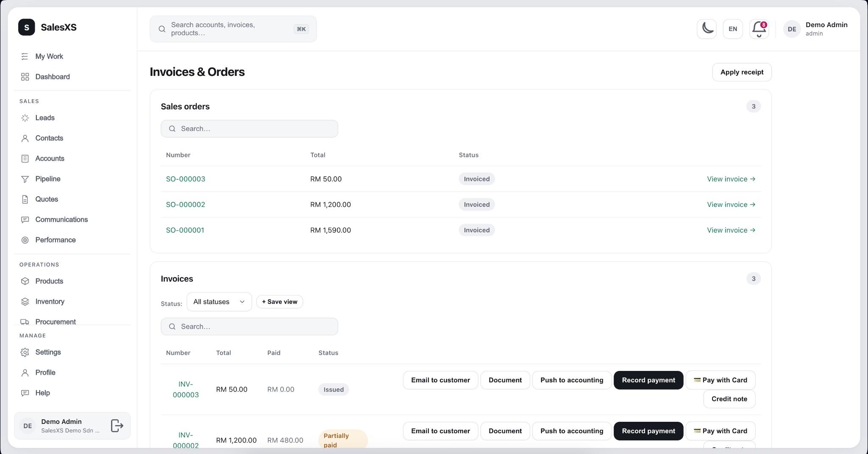The height and width of the screenshot is (454, 868).
Task: Click the Quotes document icon
Action: 25,199
